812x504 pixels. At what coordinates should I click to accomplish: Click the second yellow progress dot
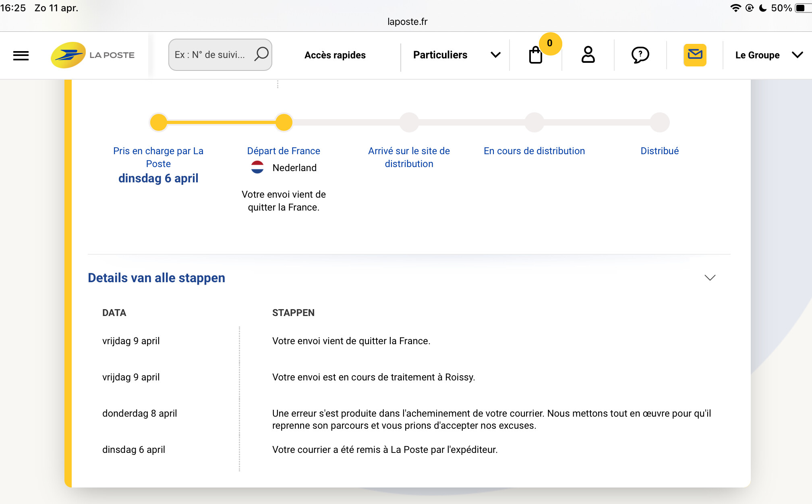tap(284, 122)
